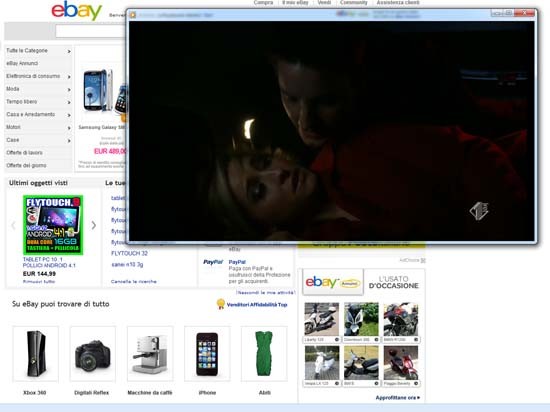Open Offerte del giorno sidebar link
This screenshot has width=550, height=412.
click(x=26, y=166)
